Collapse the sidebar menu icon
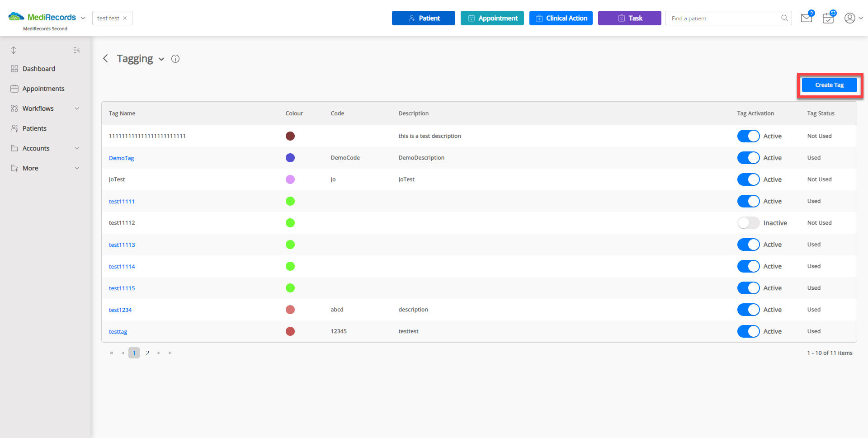The image size is (868, 438). point(77,50)
